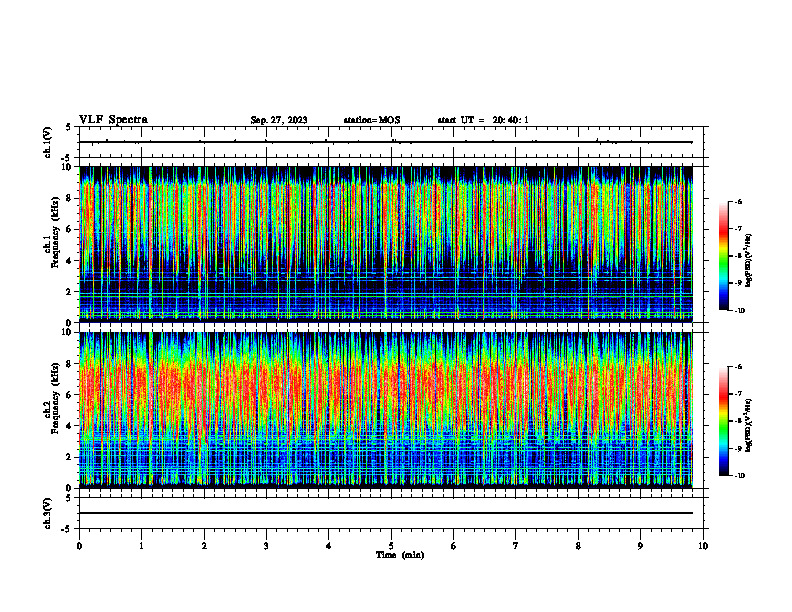792x612 pixels.
Task: Click time axis tick label "6"
Action: pyautogui.click(x=454, y=546)
